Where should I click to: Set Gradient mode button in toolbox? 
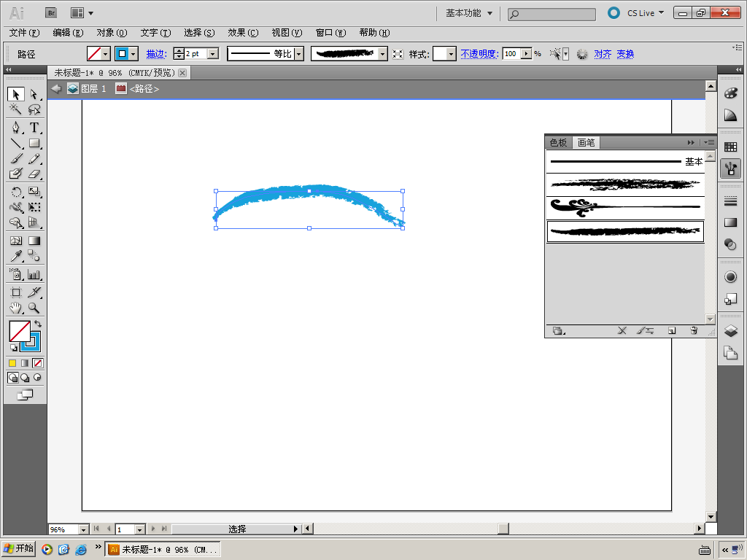tap(25, 363)
